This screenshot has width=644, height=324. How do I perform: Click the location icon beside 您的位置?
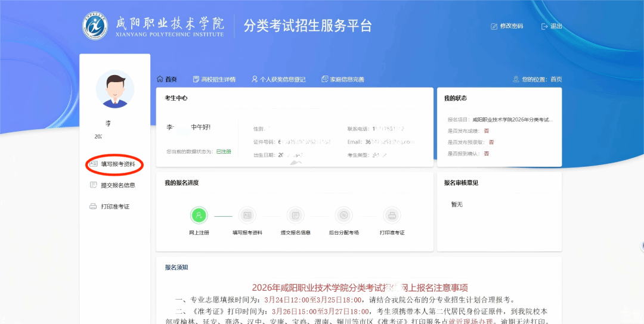point(516,79)
